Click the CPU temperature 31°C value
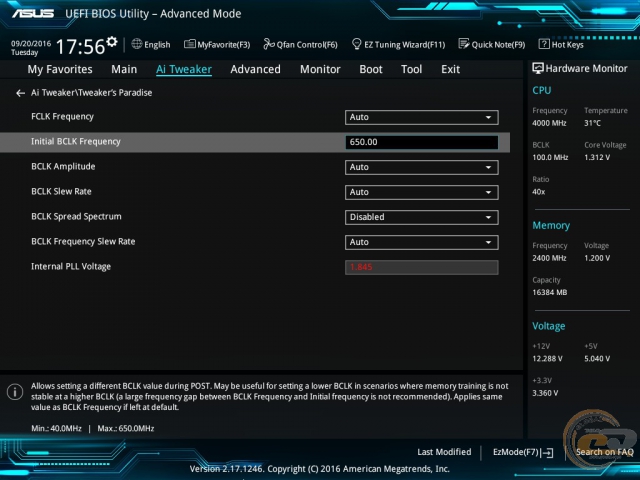The height and width of the screenshot is (480, 640). coord(592,123)
